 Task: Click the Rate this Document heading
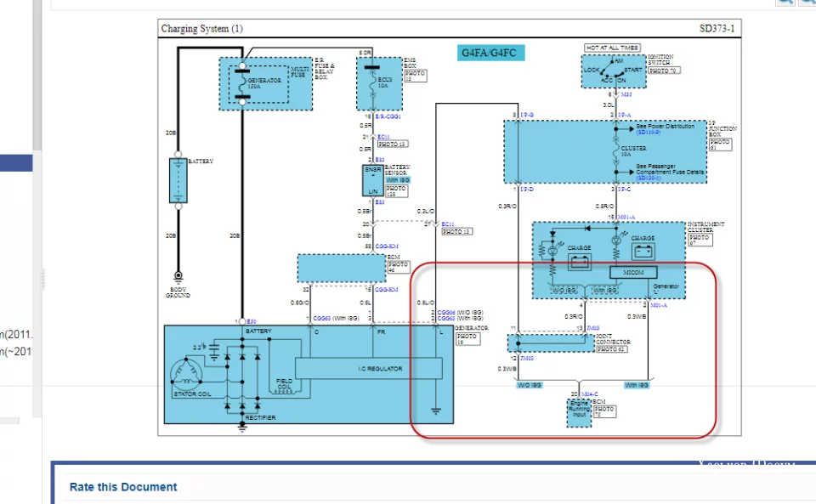pyautogui.click(x=123, y=487)
